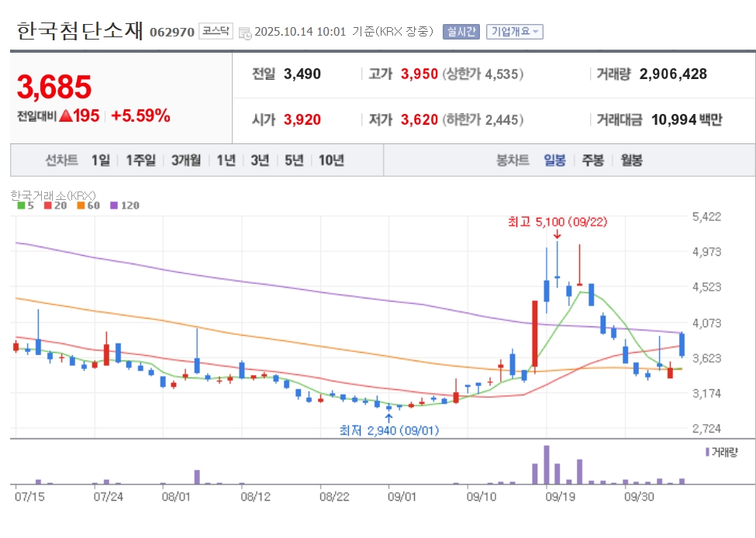Click the 봉차트 section label
The image size is (756, 538).
pos(513,160)
